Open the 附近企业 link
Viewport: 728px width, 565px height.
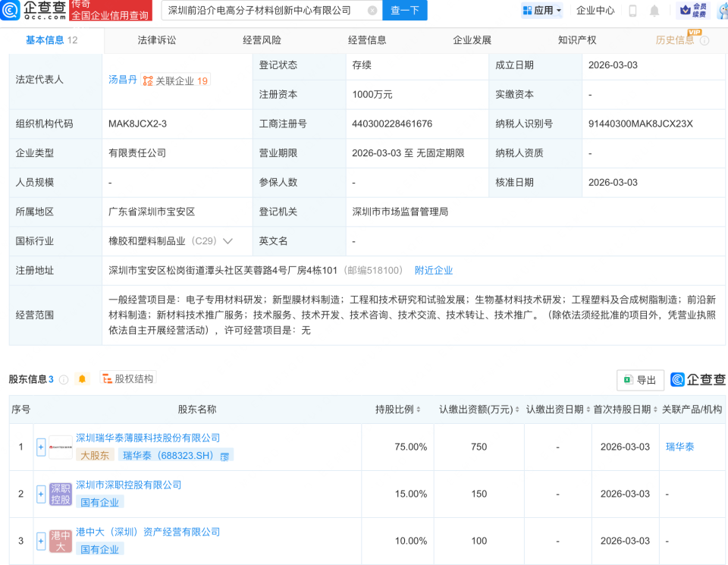[434, 270]
